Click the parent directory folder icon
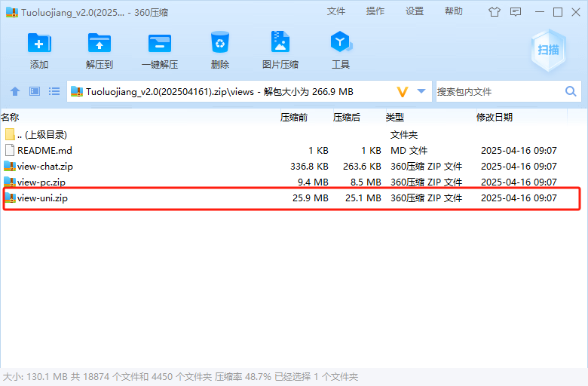Viewport: 588px width, 386px height. click(x=10, y=134)
